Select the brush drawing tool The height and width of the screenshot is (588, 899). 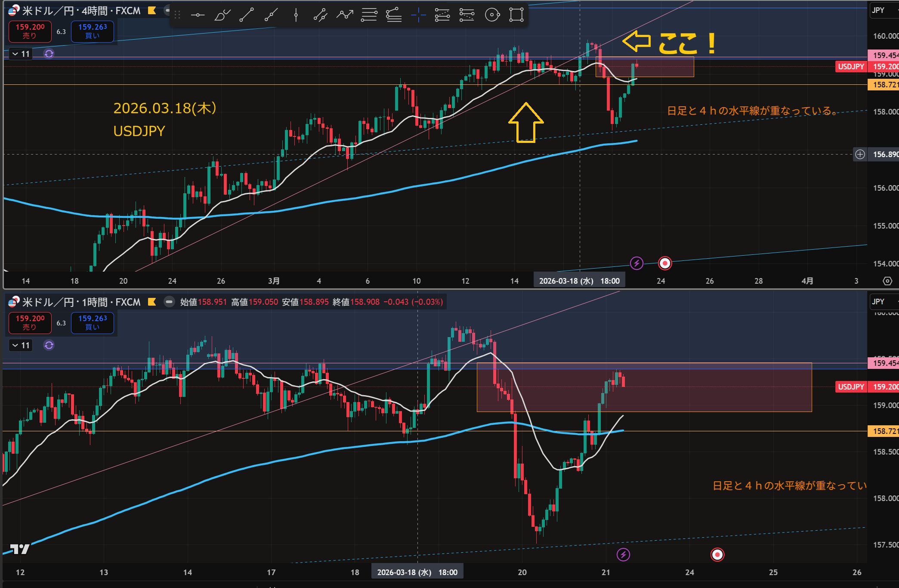pos(222,15)
